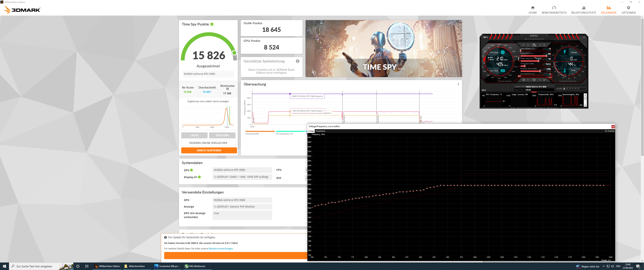The width and height of the screenshot is (644, 270).
Task: Open three-dot menu in Überwachung panel
Action: click(x=458, y=84)
